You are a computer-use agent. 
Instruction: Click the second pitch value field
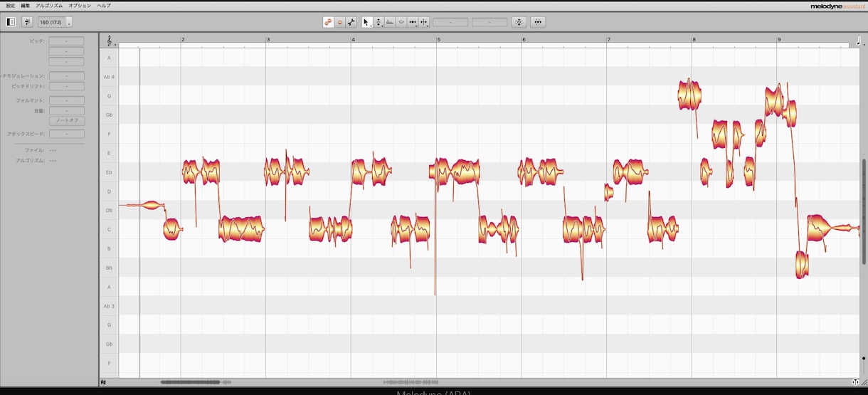66,51
